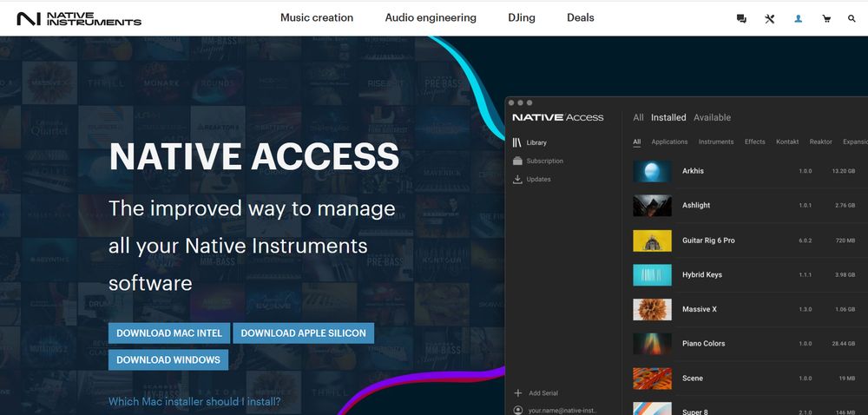Click the Guitar Rig 6 Pro name
Screen dimensions: 868x415
tap(708, 240)
